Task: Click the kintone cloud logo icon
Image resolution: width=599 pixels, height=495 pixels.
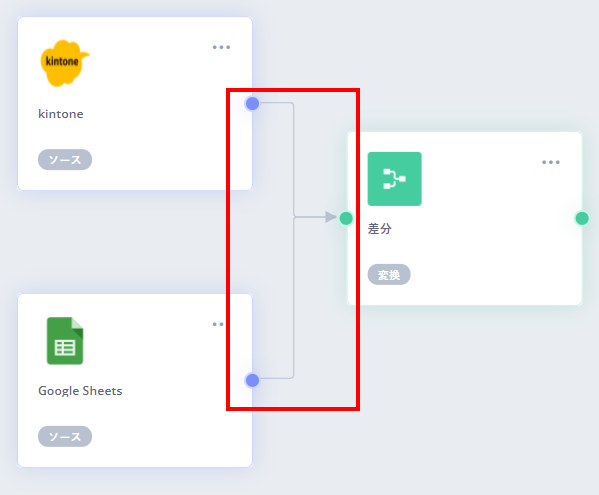Action: tap(65, 63)
